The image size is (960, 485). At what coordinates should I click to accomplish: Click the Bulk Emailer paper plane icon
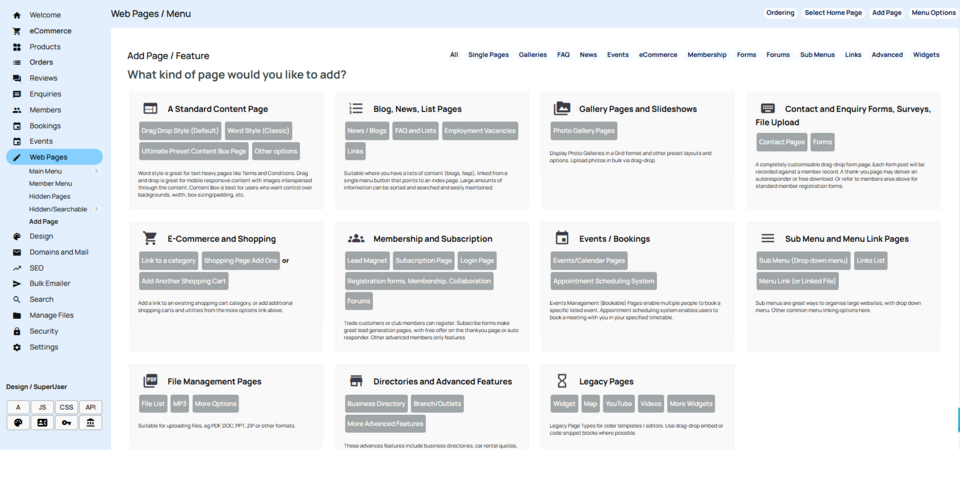coord(17,284)
